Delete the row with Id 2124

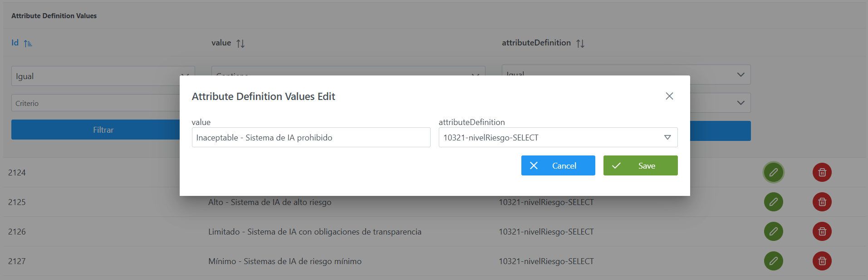pos(822,173)
